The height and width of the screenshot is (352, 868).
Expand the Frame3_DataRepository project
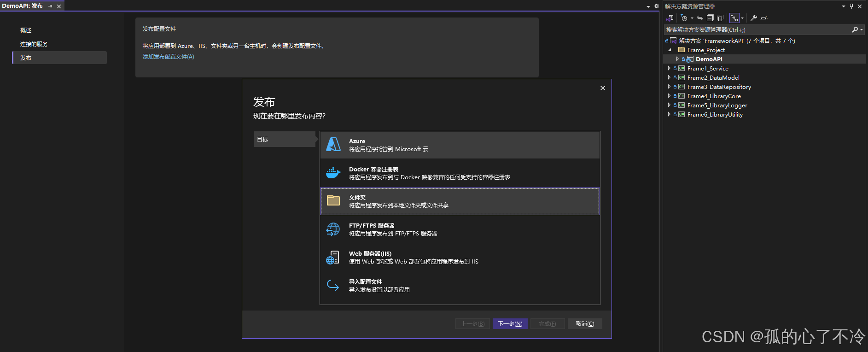669,87
